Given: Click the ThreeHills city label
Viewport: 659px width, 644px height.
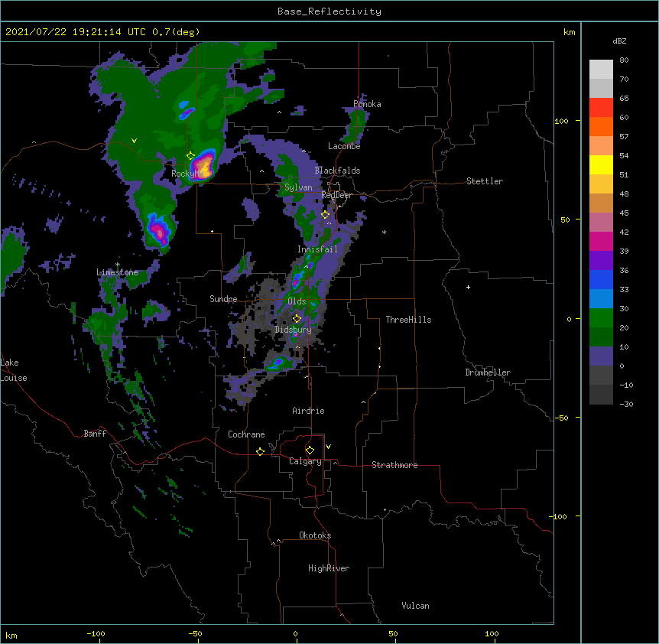Looking at the screenshot, I should click(408, 320).
